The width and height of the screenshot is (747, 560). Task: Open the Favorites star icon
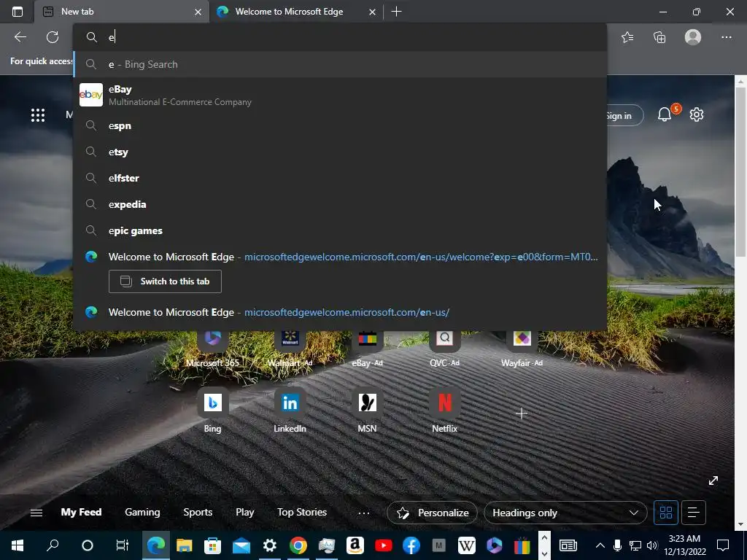pyautogui.click(x=627, y=37)
